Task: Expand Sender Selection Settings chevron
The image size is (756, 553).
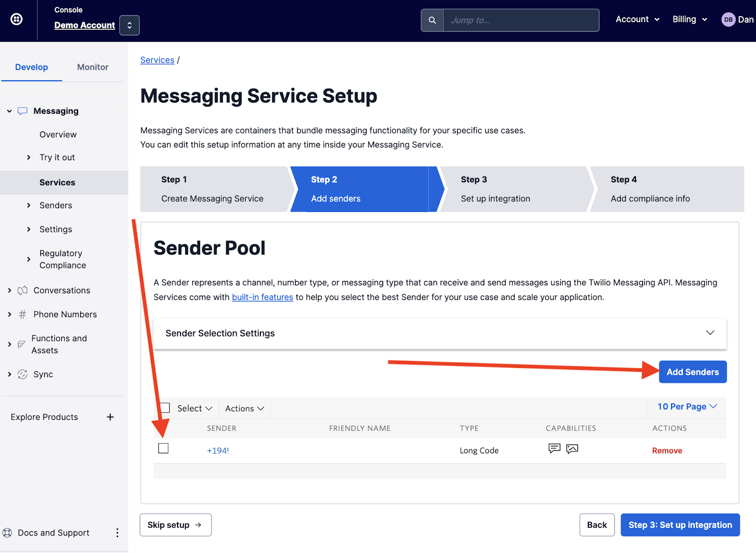Action: pyautogui.click(x=710, y=333)
